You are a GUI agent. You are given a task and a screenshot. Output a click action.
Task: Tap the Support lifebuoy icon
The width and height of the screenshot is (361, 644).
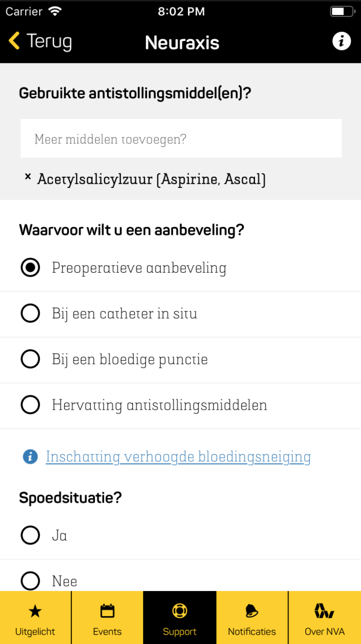179,611
